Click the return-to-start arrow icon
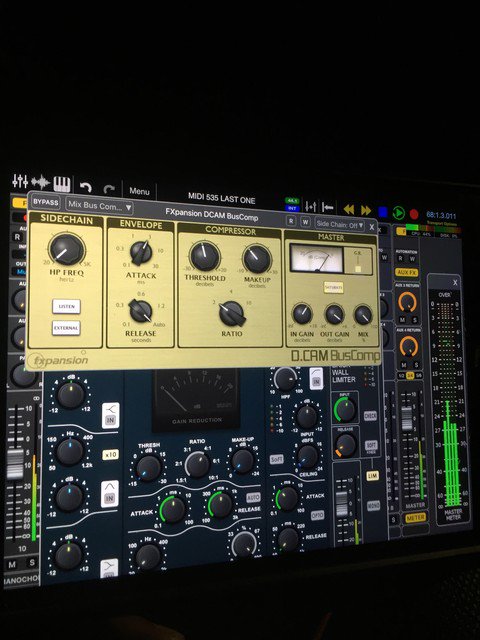The width and height of the screenshot is (480, 640). pos(327,208)
